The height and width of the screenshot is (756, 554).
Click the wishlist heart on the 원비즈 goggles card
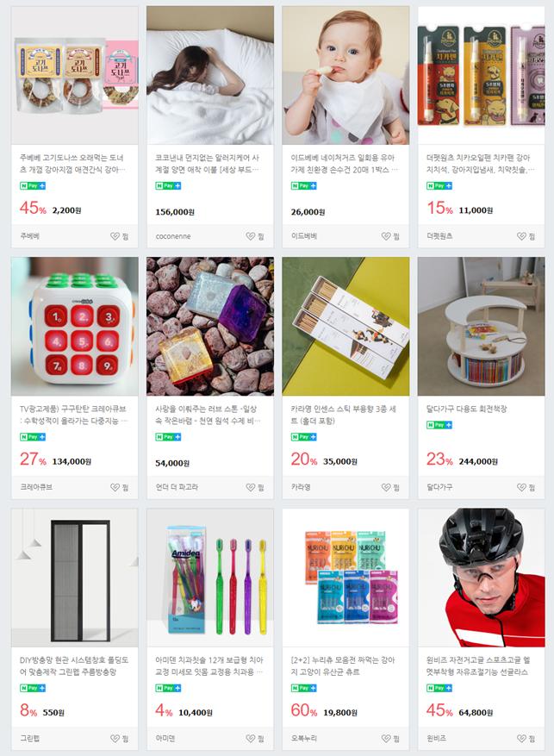pos(526,739)
